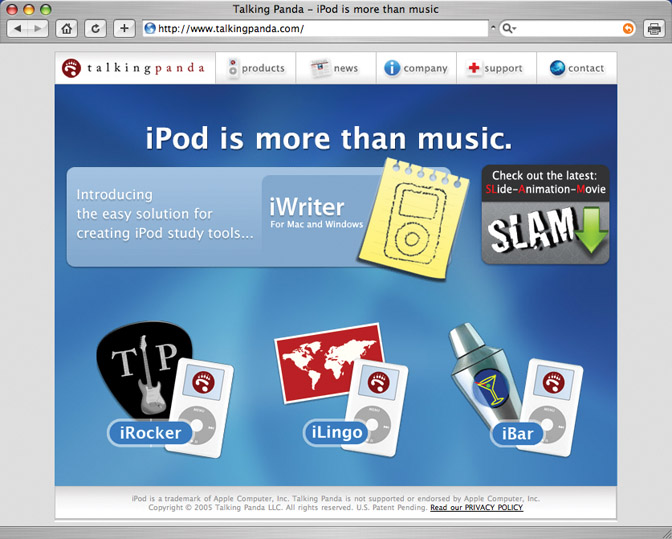The width and height of the screenshot is (672, 539).
Task: Click the iLingo label button
Action: [336, 433]
